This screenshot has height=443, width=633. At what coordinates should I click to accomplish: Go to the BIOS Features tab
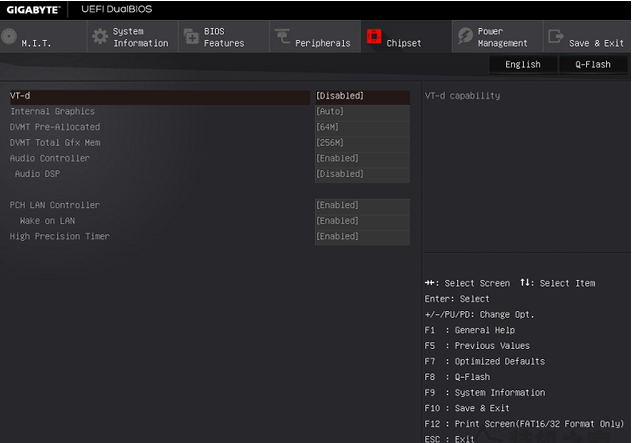coord(224,37)
